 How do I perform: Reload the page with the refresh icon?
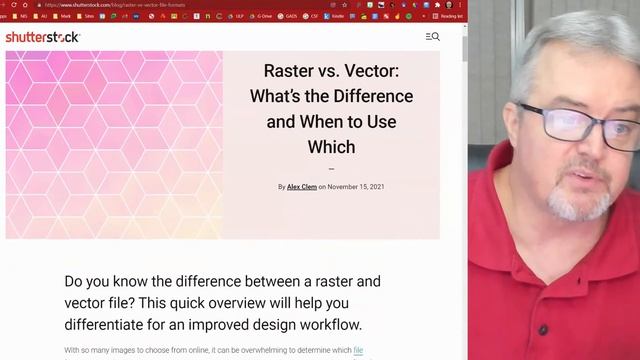click(14, 5)
